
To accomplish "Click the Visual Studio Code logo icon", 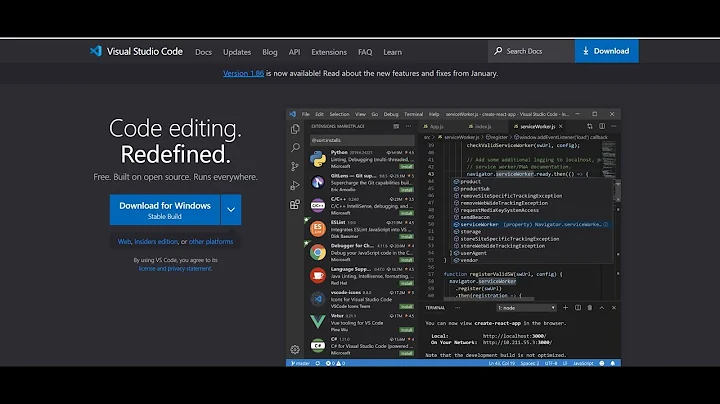I will pos(96,51).
